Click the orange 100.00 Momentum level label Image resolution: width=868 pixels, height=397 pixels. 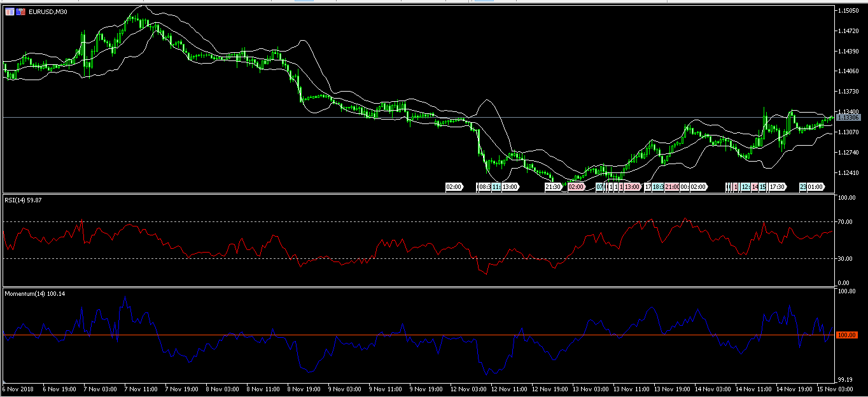click(x=848, y=335)
